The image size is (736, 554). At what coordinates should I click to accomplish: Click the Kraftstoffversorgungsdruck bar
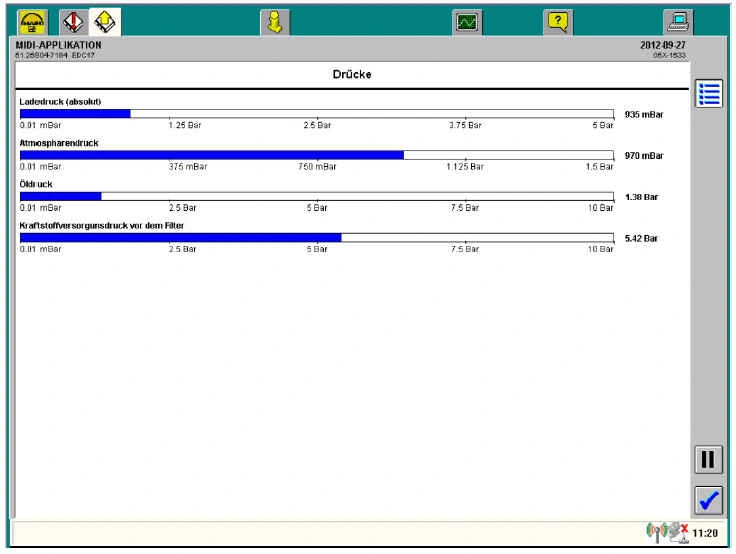[316, 238]
